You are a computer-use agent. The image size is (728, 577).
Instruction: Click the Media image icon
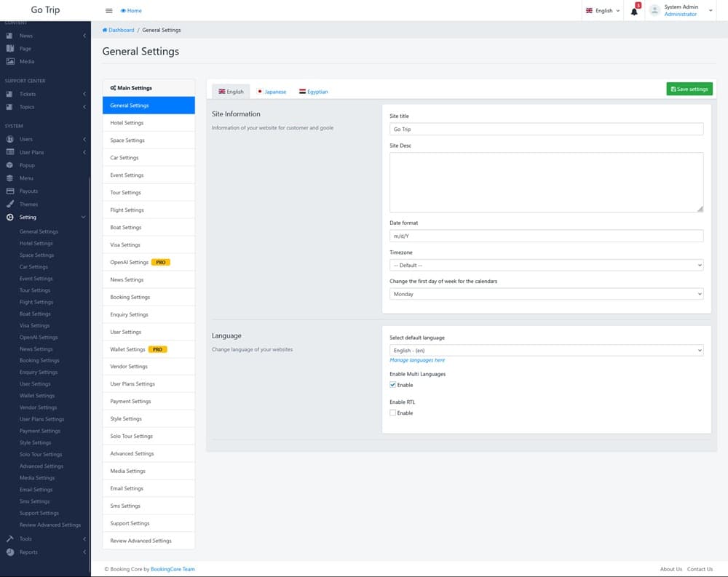[x=10, y=62]
